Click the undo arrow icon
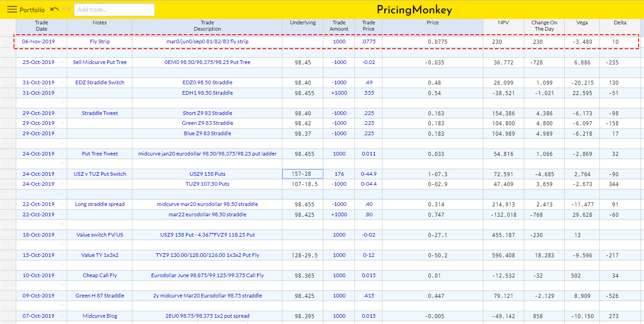 [x=54, y=9]
